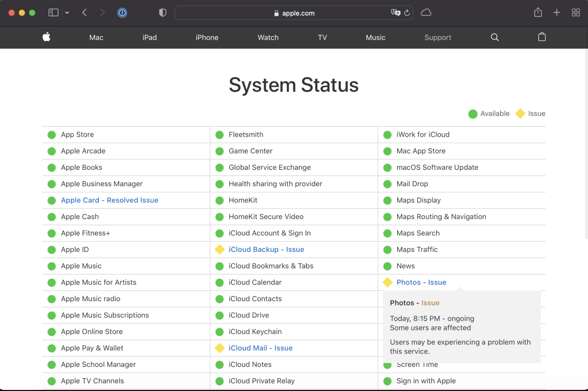Image resolution: width=588 pixels, height=391 pixels.
Task: Click the page's vertical scrollbar
Action: click(x=586, y=144)
